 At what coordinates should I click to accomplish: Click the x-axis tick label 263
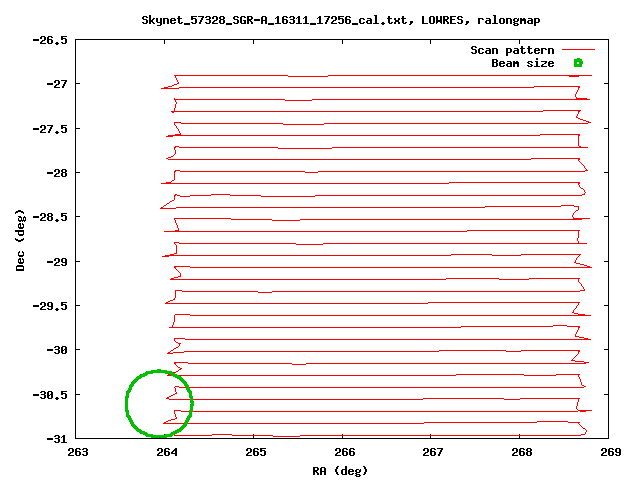(x=78, y=452)
